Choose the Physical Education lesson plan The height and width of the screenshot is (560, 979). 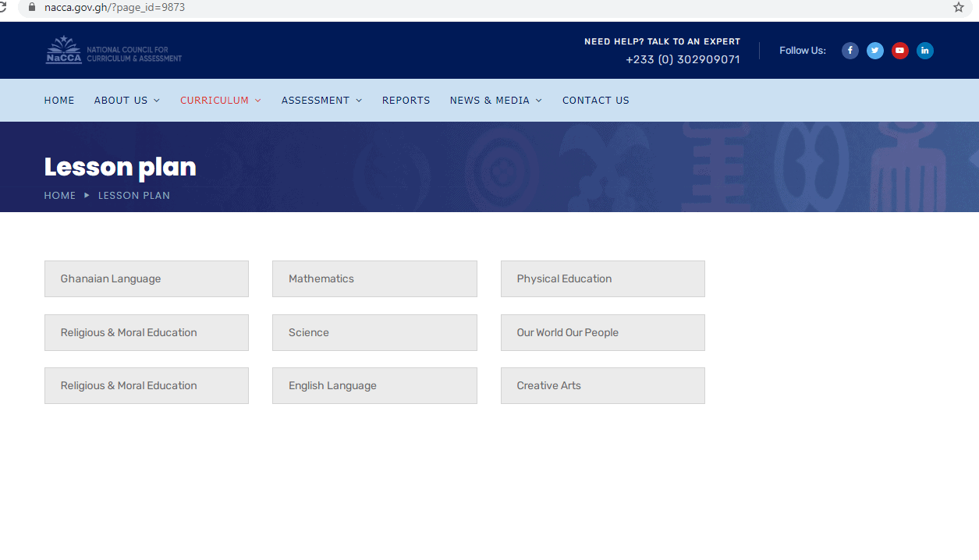(602, 278)
